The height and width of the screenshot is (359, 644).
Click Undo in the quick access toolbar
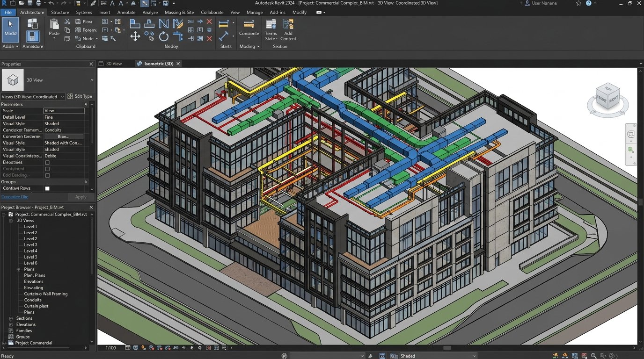50,3
